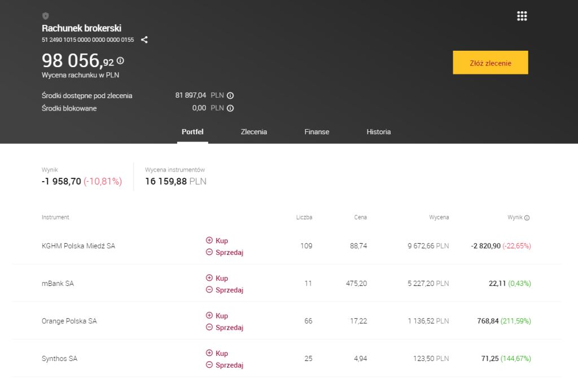
Task: Click the share icon beside account number
Action: tap(144, 40)
